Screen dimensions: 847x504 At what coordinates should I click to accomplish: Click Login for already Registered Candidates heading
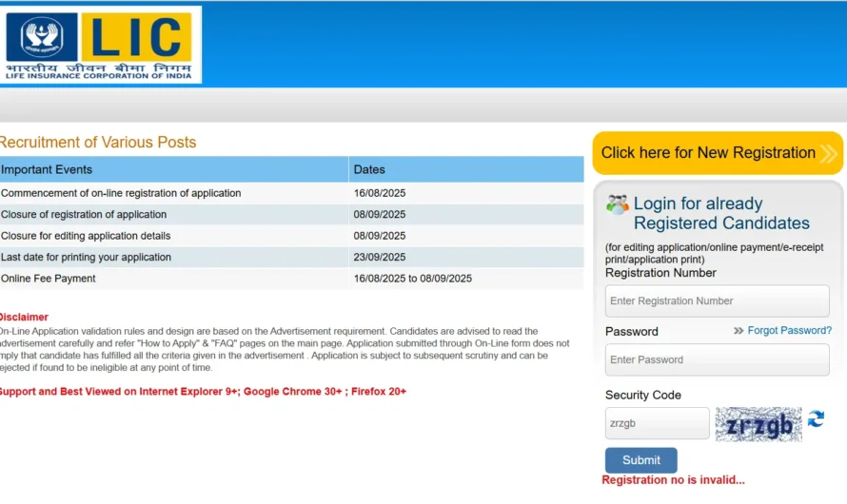[x=721, y=213]
